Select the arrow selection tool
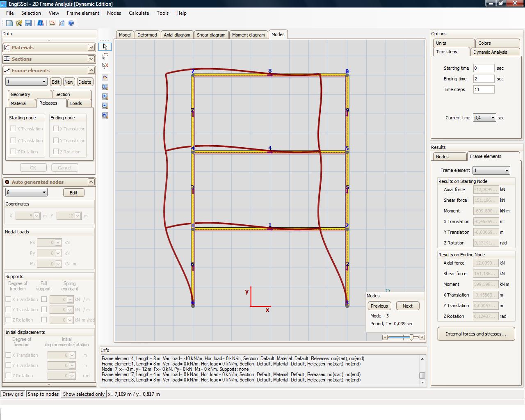The image size is (525, 420). click(x=105, y=47)
